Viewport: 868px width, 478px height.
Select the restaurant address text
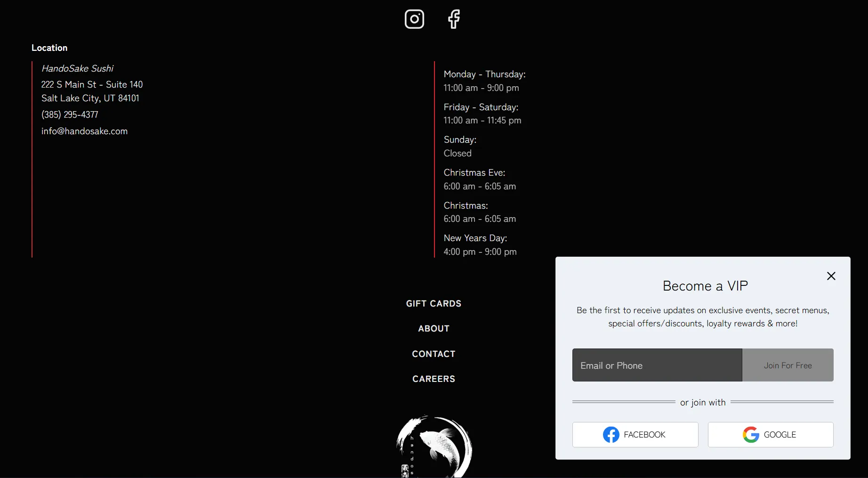point(92,91)
